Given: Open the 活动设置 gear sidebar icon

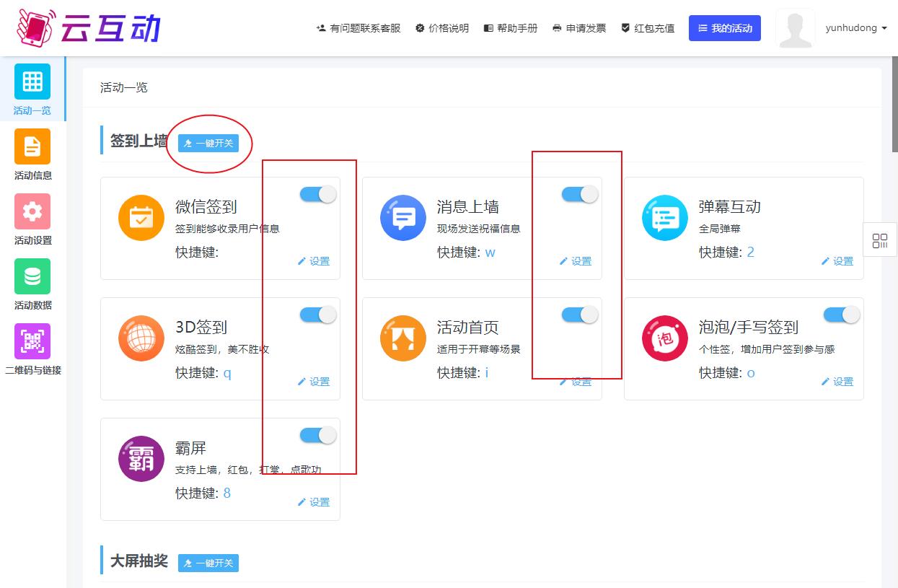Looking at the screenshot, I should 32,212.
